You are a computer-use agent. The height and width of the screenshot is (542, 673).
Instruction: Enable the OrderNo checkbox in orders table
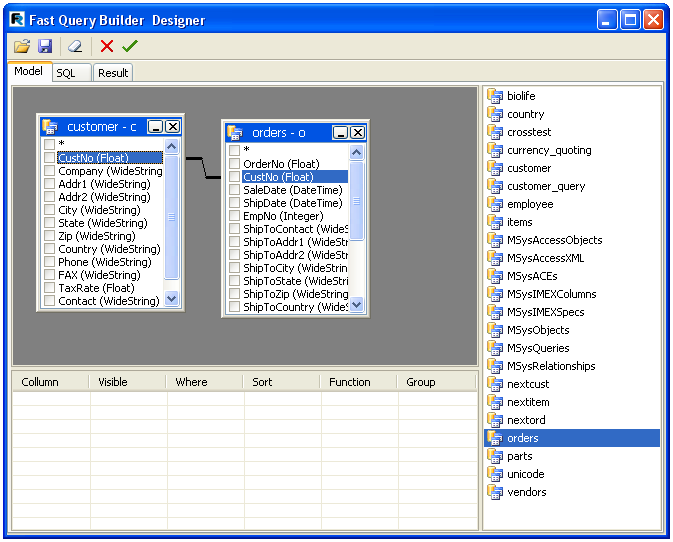[234, 164]
